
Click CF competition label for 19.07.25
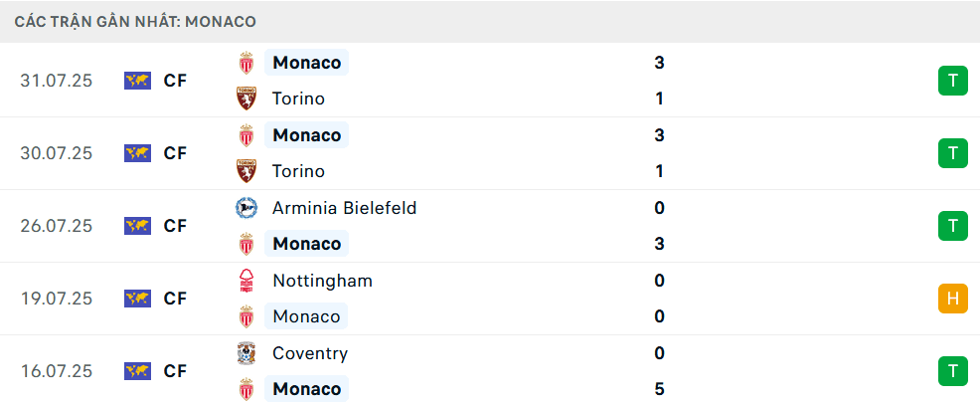175,299
